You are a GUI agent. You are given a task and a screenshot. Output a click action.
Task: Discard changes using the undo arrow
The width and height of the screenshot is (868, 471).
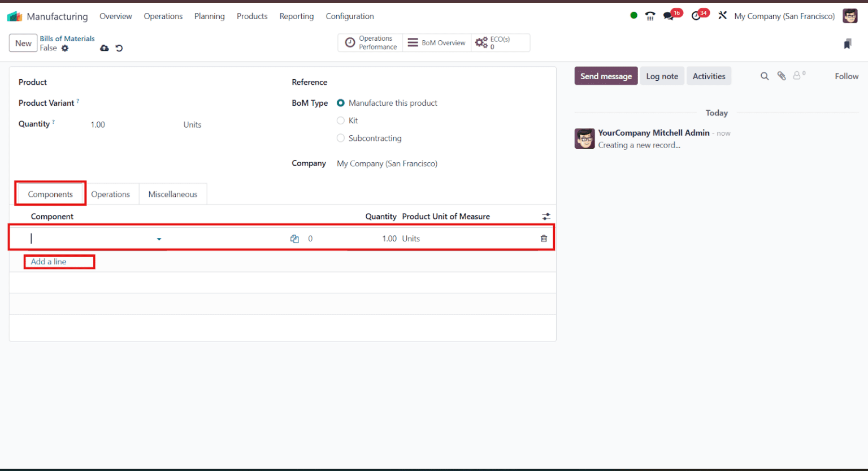click(119, 48)
